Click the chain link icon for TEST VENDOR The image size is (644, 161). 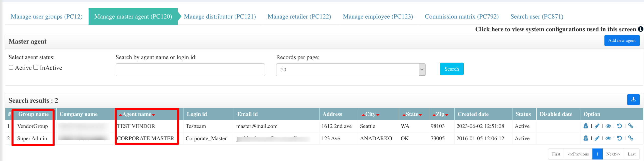pyautogui.click(x=631, y=126)
